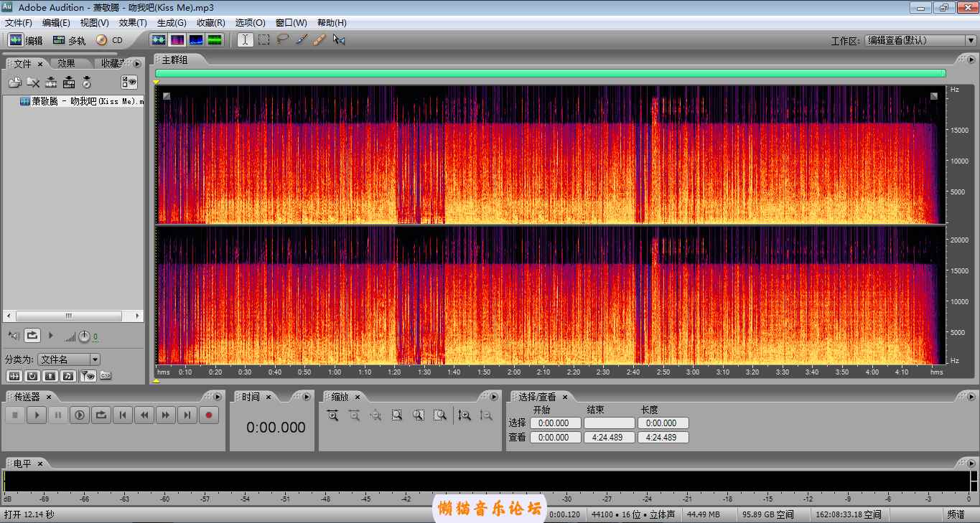Image resolution: width=980 pixels, height=523 pixels.
Task: Switch to Edit view with the 编辑 button
Action: pyautogui.click(x=25, y=40)
